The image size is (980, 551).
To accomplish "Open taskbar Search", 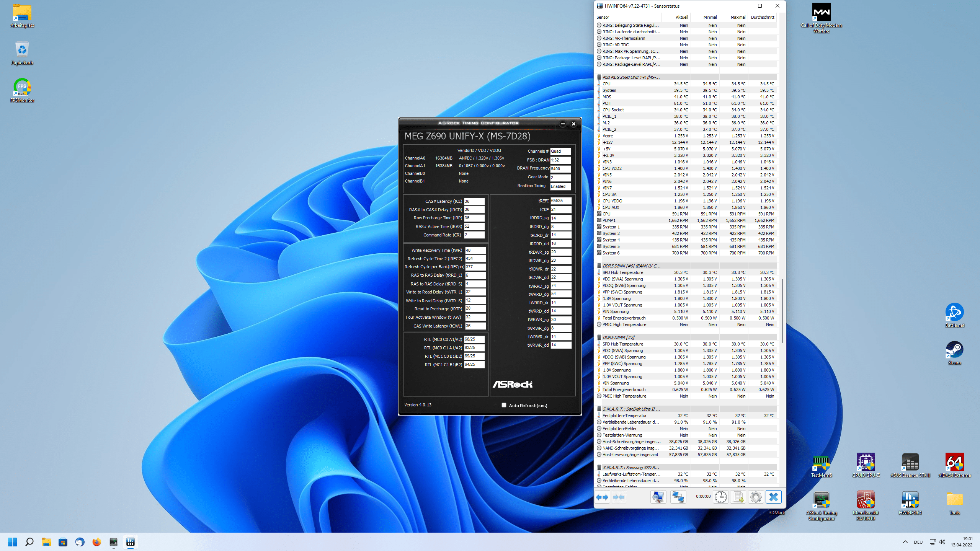I will pos(29,542).
